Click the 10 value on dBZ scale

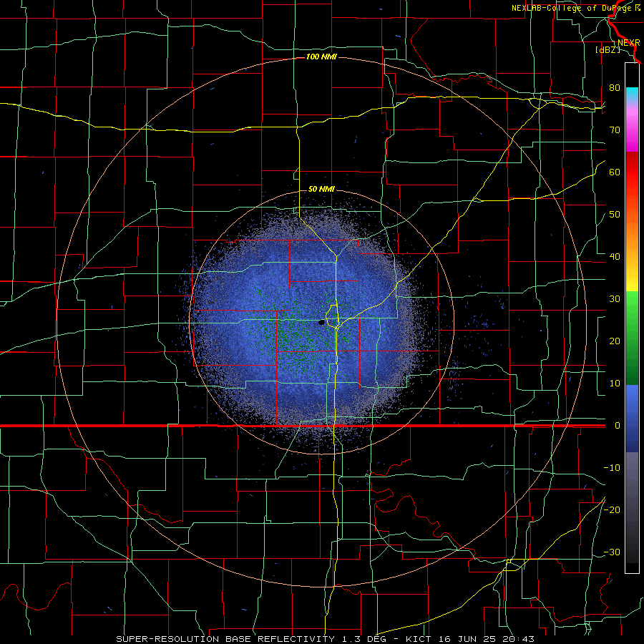615,384
